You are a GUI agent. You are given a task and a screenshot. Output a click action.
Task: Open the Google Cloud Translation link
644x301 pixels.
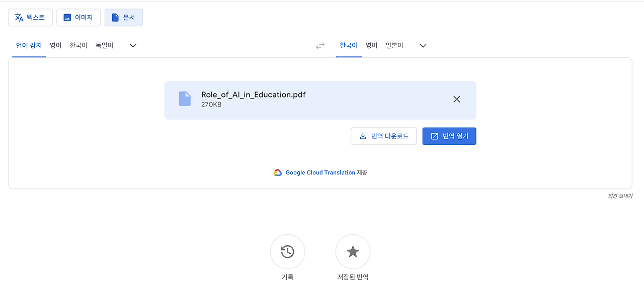click(320, 172)
